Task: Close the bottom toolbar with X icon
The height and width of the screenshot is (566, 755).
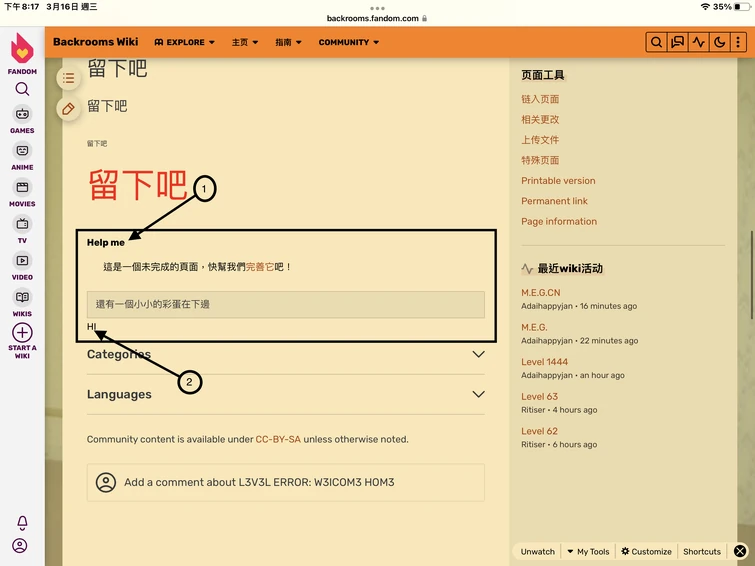Action: [x=740, y=551]
